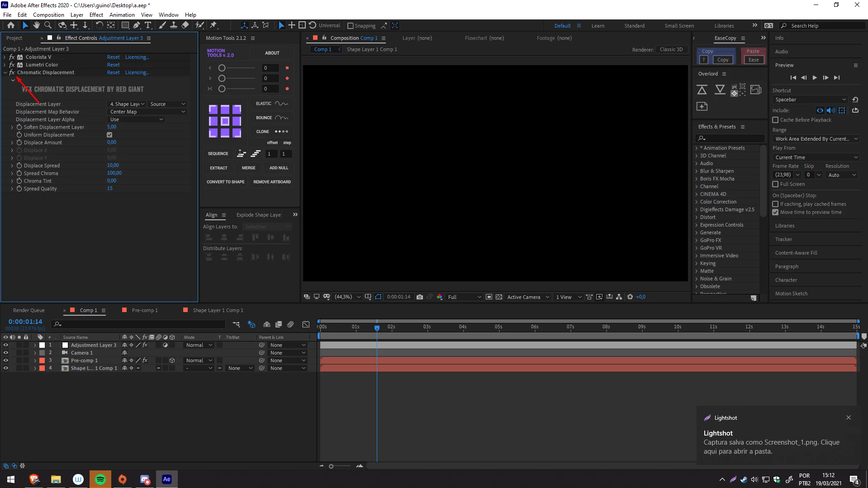The image size is (868, 488).
Task: Switch to the Pre-comp 1 timeline tab
Action: 145,310
